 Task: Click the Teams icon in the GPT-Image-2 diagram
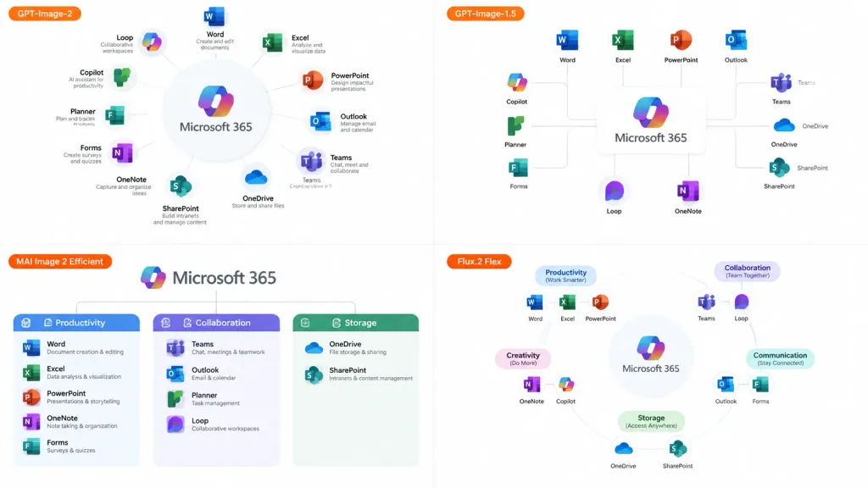pos(311,161)
